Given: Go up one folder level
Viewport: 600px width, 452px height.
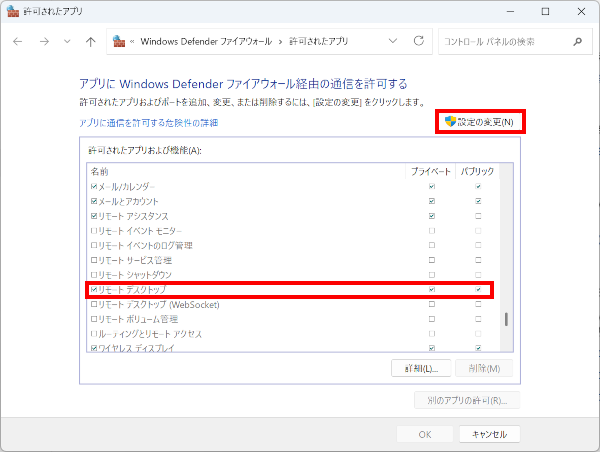Looking at the screenshot, I should tap(90, 41).
